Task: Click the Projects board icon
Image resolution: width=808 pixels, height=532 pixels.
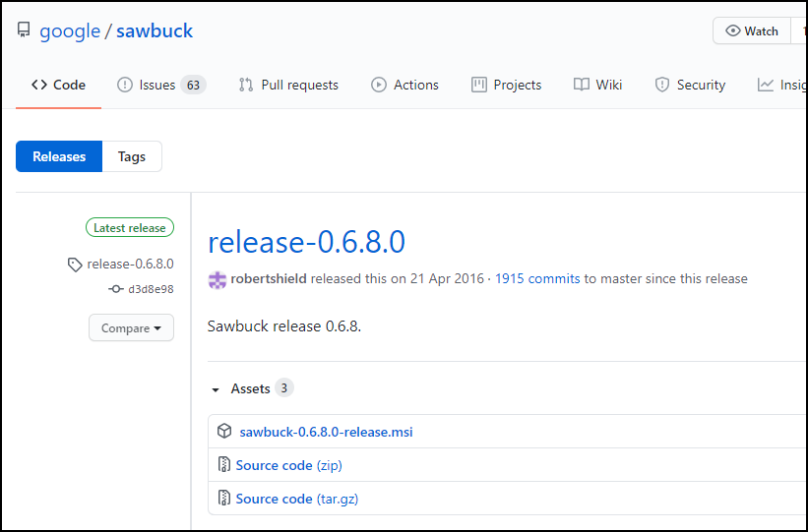Action: [x=478, y=85]
